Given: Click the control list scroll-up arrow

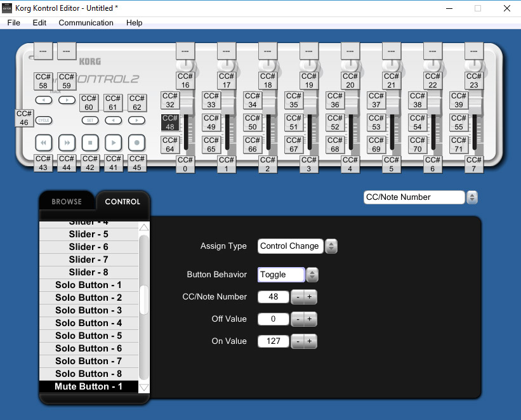Looking at the screenshot, I should pos(144,228).
